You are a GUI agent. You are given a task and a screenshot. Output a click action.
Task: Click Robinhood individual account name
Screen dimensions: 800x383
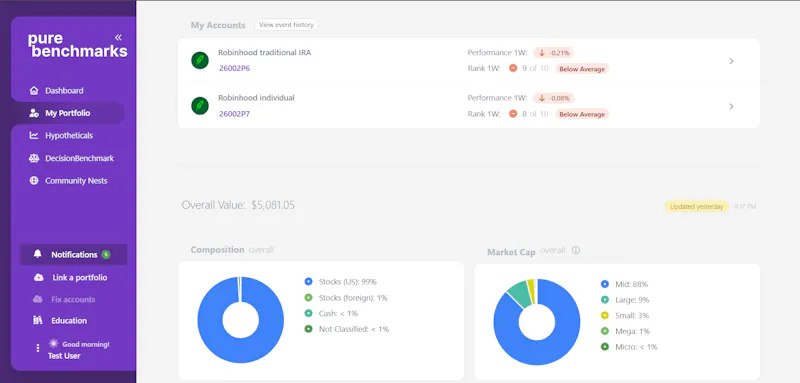[256, 98]
